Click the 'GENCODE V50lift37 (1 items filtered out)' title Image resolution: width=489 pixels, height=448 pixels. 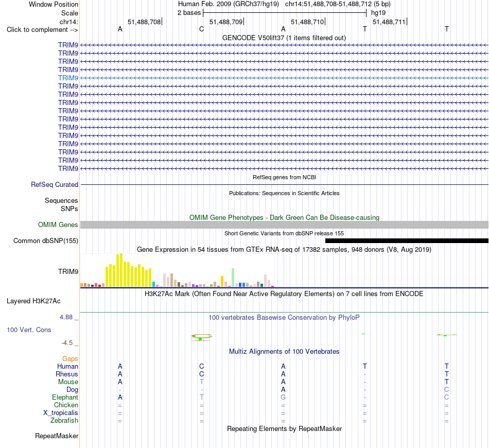[284, 38]
